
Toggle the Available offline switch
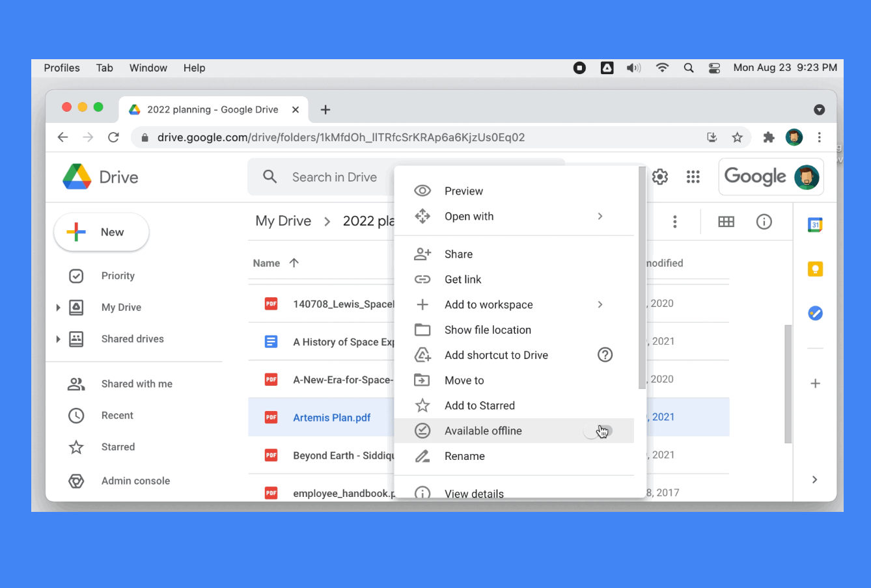[599, 431]
